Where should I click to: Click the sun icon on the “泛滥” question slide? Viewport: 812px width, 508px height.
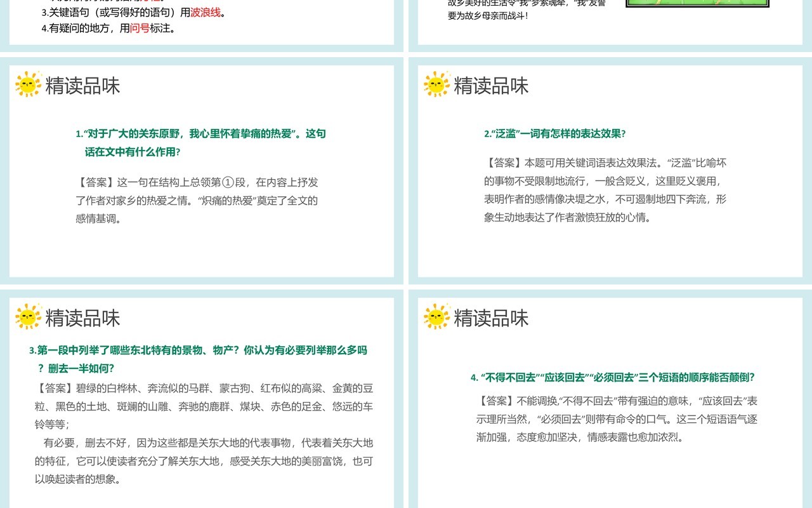(x=437, y=84)
